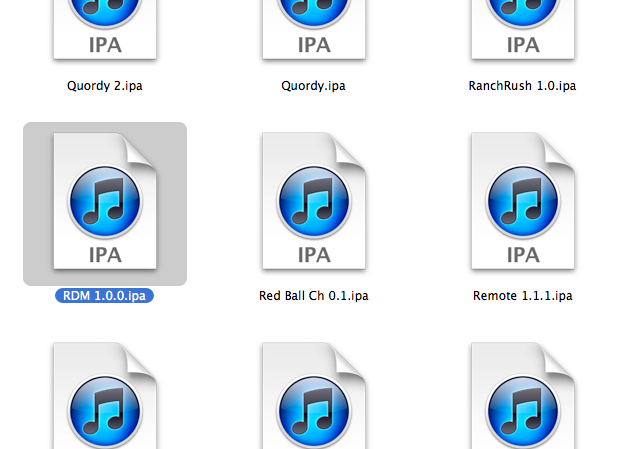Click the highlighted RDM 1.0.0.ipa file icon
This screenshot has width=634, height=449.
click(x=105, y=203)
